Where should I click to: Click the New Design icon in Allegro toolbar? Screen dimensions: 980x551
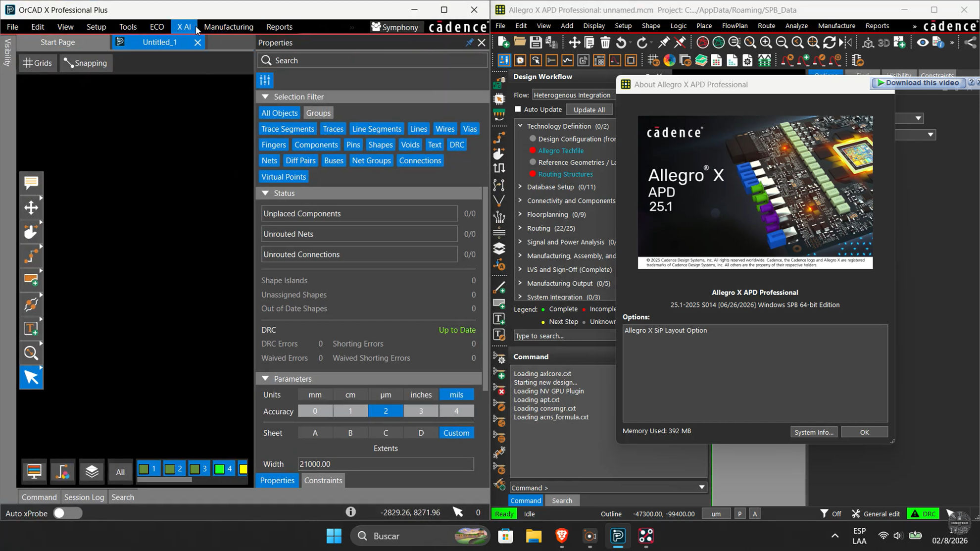tap(503, 43)
